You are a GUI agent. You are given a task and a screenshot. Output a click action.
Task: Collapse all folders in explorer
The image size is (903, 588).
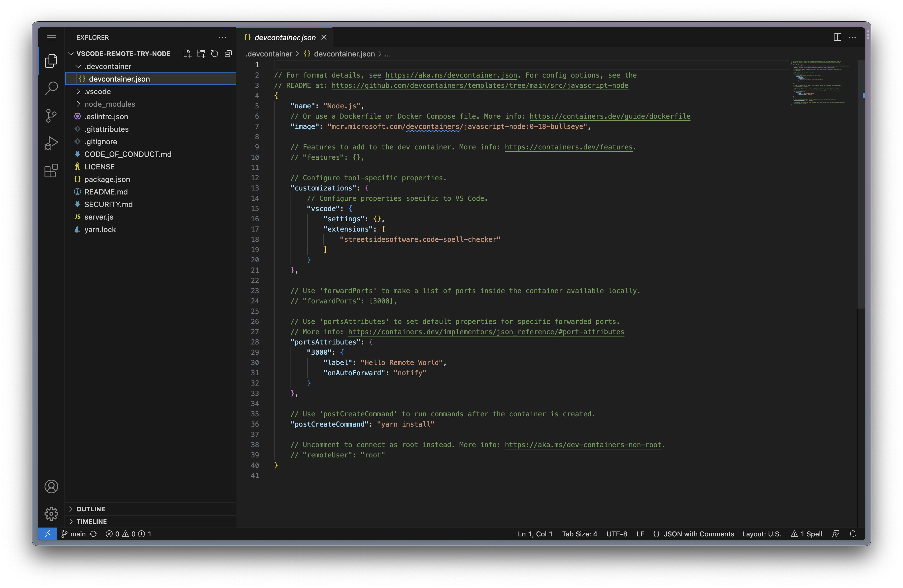point(228,53)
